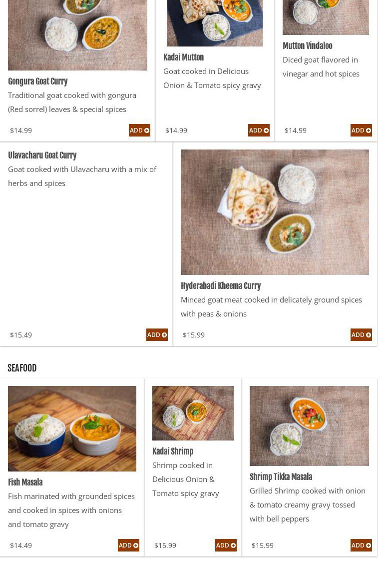The image size is (392, 566).
Task: Click the Mutton Vindaloo item name
Action: (x=307, y=46)
